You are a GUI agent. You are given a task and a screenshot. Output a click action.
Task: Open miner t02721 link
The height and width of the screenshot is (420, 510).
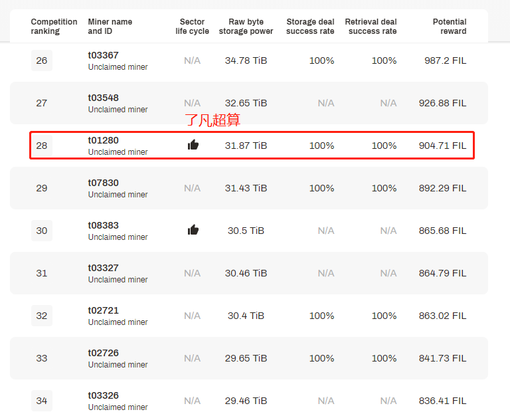click(103, 310)
